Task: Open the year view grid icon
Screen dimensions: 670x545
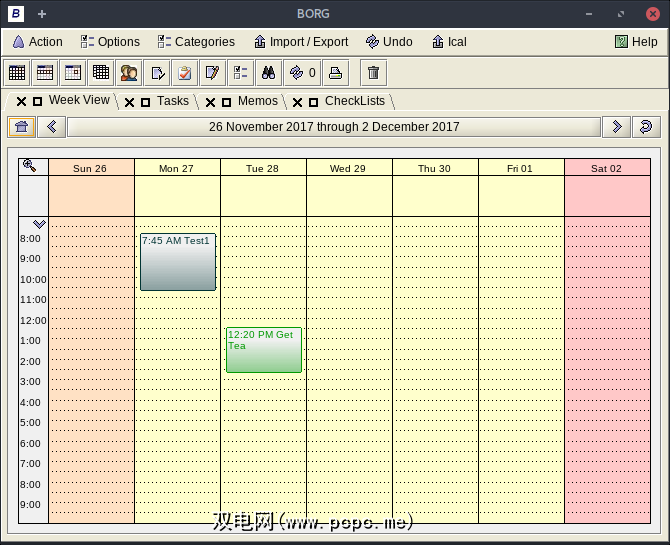Action: pos(100,72)
